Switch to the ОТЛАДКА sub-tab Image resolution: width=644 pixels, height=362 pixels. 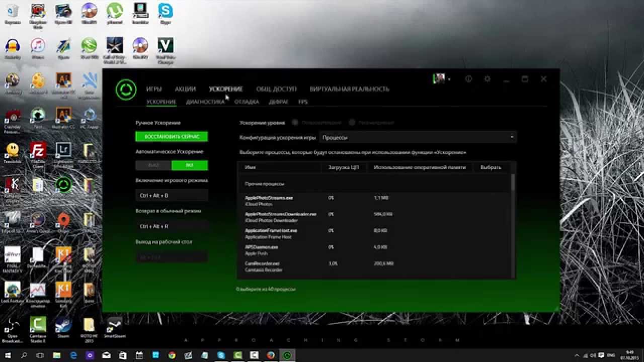click(x=247, y=102)
